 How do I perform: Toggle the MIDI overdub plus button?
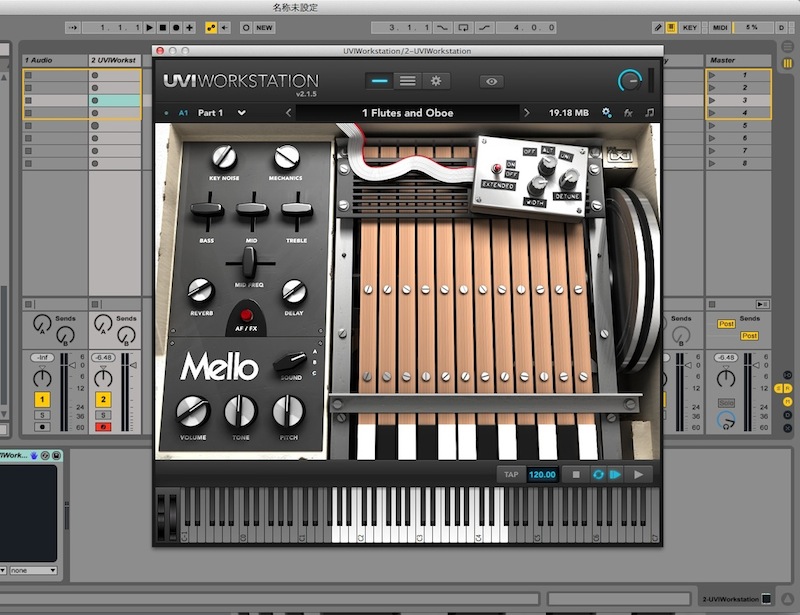(189, 28)
